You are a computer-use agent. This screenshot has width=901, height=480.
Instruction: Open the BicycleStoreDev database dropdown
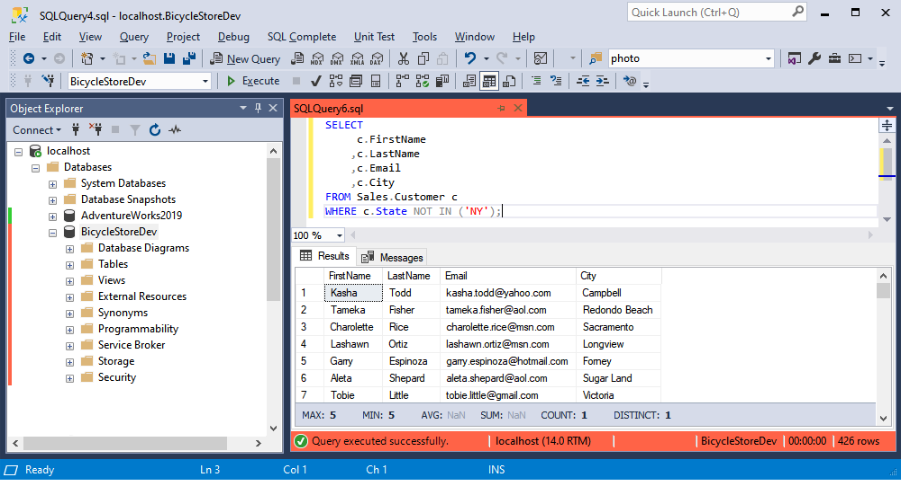tap(206, 81)
